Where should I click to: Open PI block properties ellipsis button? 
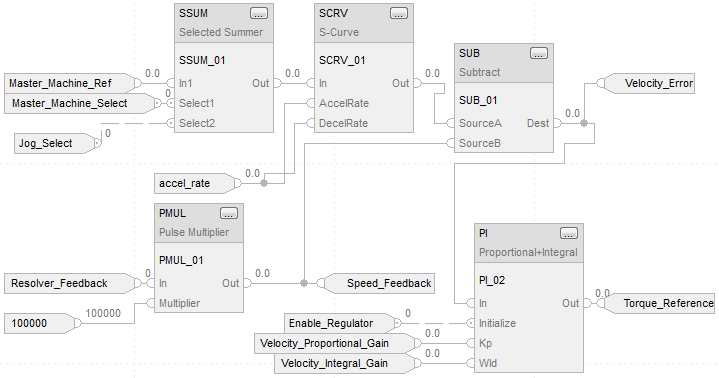pyautogui.click(x=569, y=234)
